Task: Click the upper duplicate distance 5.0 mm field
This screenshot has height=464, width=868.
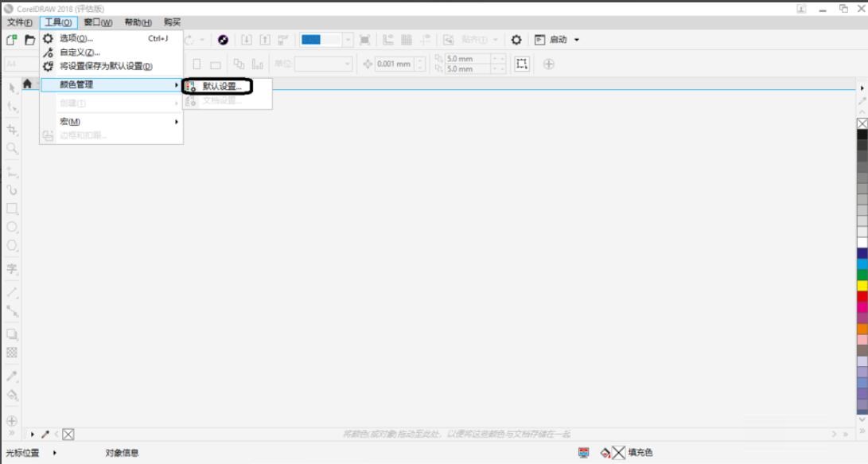Action: pyautogui.click(x=469, y=59)
